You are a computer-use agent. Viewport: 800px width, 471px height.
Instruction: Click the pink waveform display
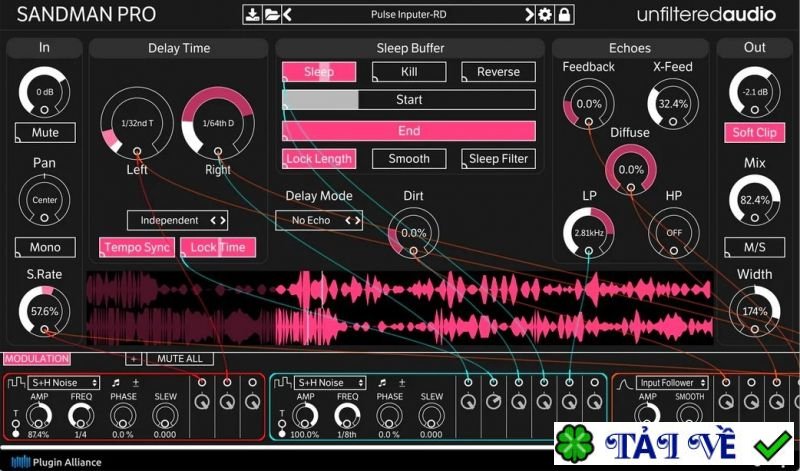(400, 308)
